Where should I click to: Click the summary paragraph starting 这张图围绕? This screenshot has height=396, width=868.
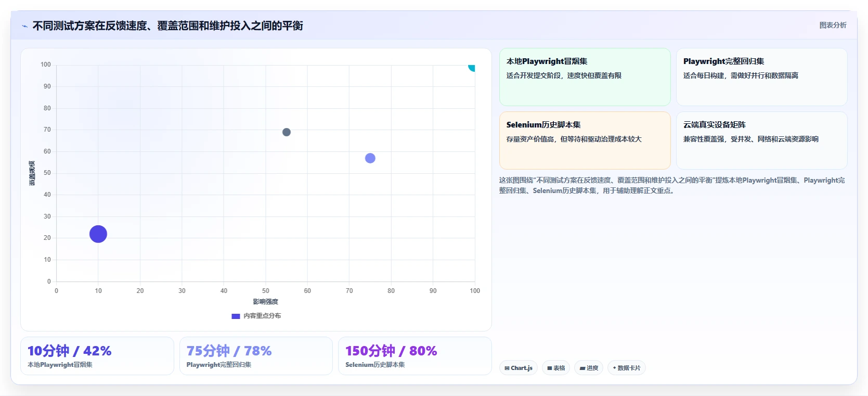coord(672,185)
